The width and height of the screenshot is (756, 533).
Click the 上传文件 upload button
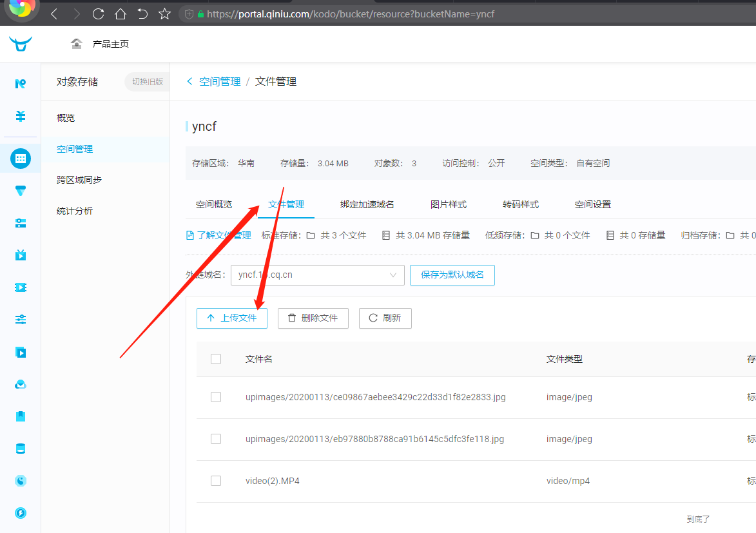pyautogui.click(x=232, y=318)
